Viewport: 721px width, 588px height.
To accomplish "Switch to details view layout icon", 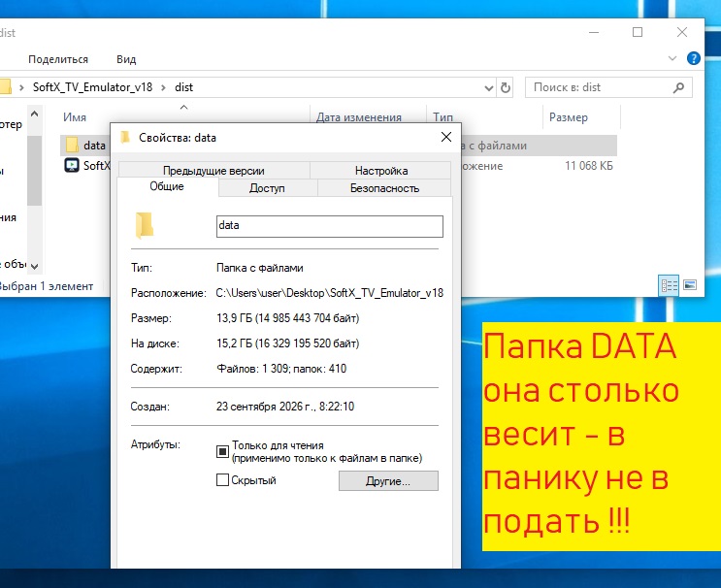I will point(669,285).
